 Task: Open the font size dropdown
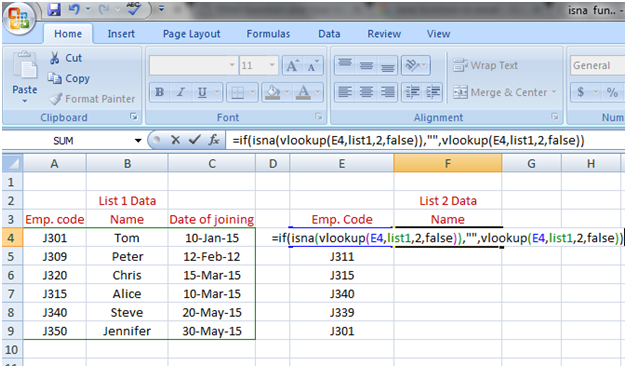[x=272, y=65]
